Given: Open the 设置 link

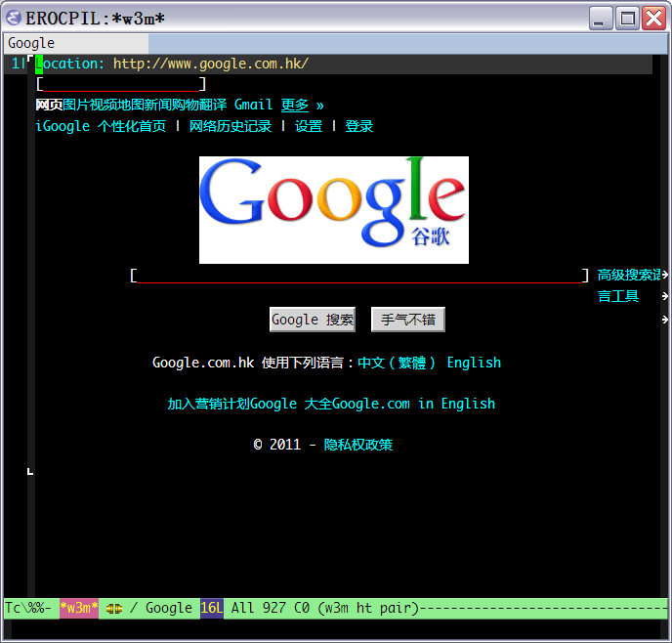Looking at the screenshot, I should tap(309, 126).
